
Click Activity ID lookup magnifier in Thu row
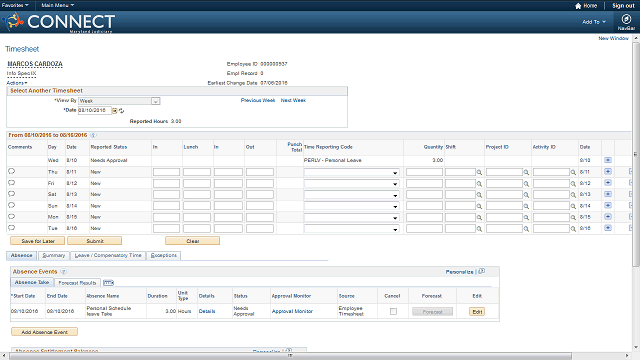(573, 173)
